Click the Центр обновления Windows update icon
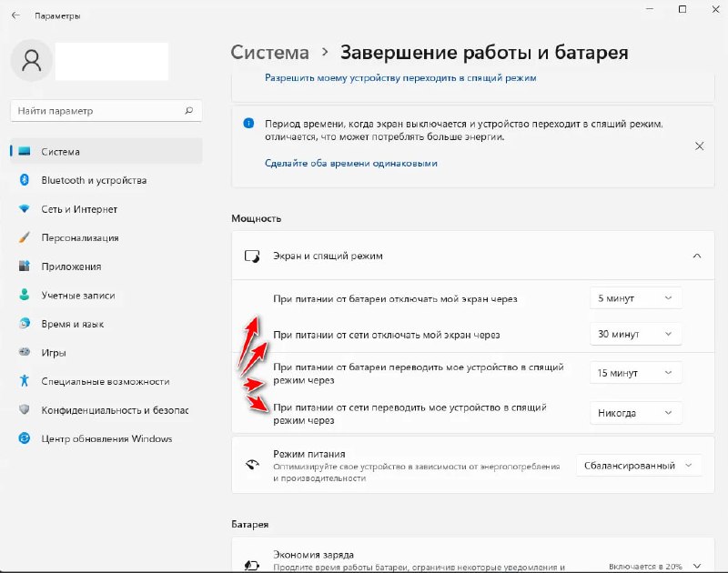The image size is (728, 573). (x=25, y=438)
